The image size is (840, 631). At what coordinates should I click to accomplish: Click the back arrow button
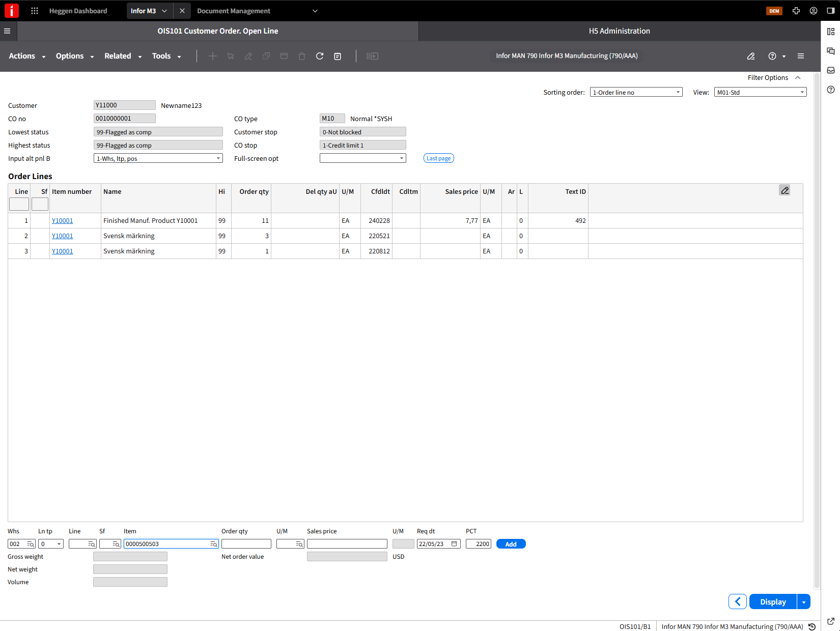737,602
